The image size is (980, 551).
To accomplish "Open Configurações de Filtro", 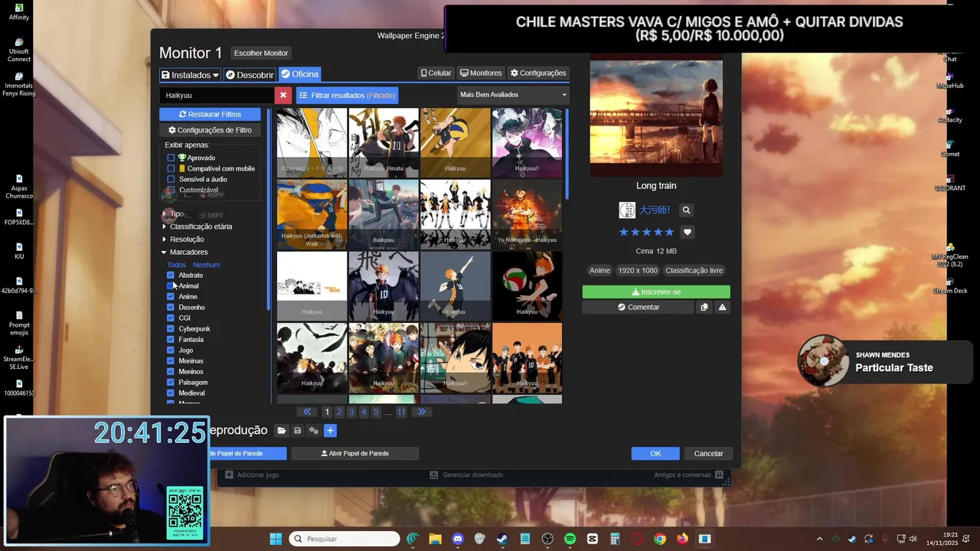I will 210,130.
